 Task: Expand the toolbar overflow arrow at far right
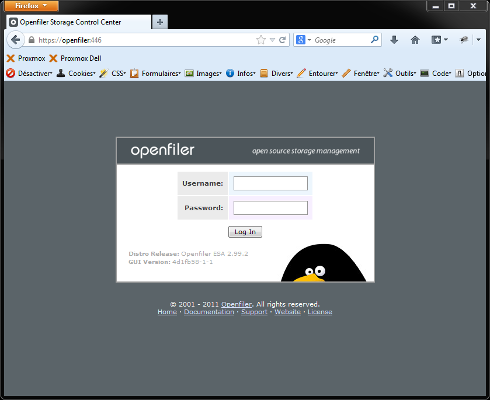[478, 40]
